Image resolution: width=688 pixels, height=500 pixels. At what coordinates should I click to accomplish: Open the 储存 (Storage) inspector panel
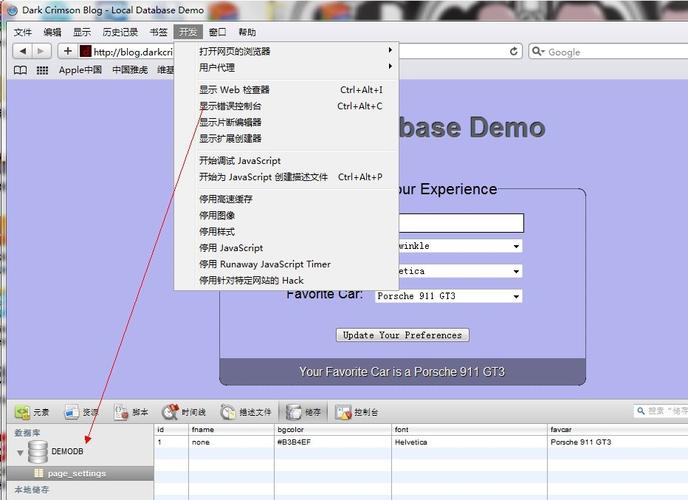(304, 412)
